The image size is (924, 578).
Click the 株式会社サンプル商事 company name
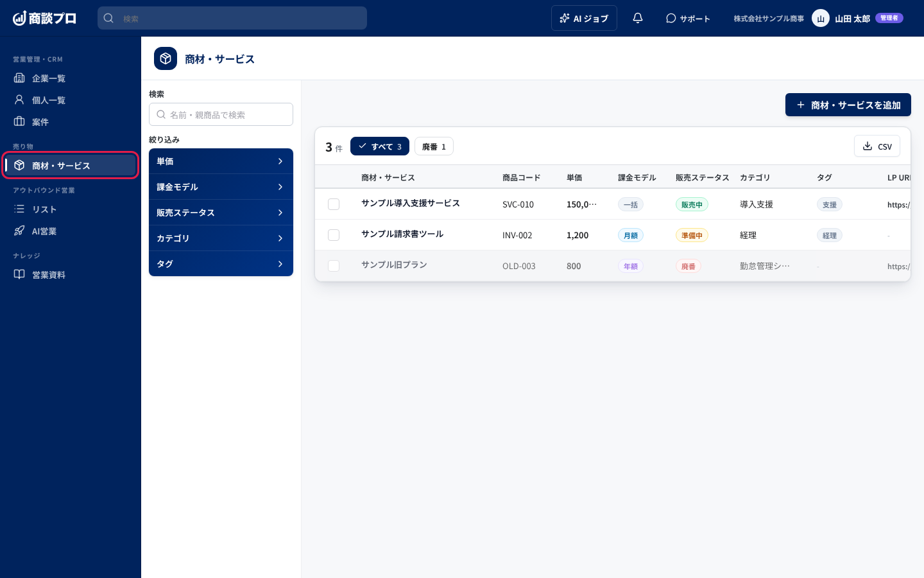(769, 19)
